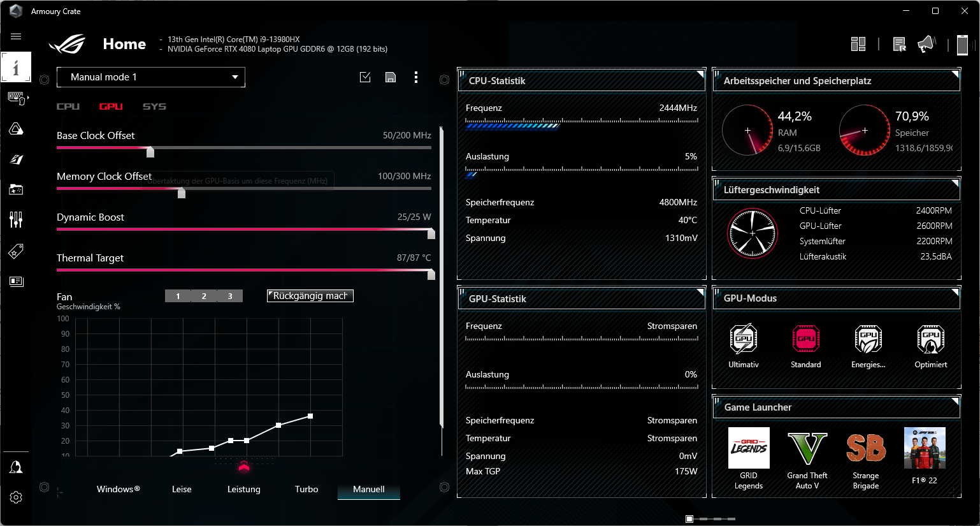The width and height of the screenshot is (980, 526).
Task: Open the Devices keyboard icon in sidebar
Action: 16,98
